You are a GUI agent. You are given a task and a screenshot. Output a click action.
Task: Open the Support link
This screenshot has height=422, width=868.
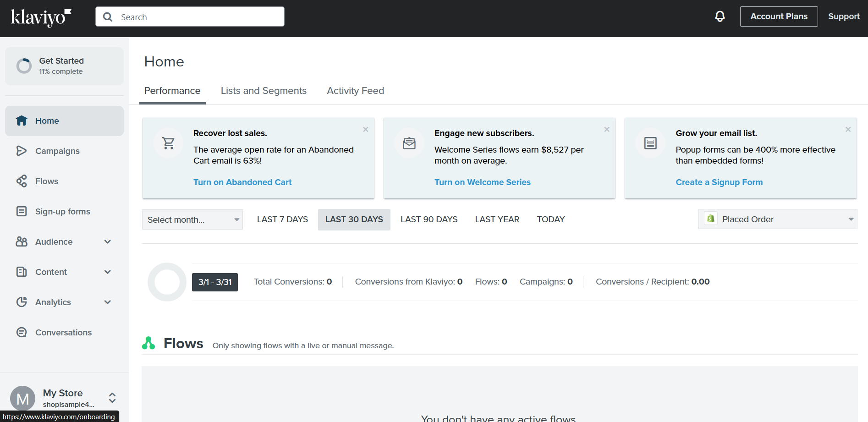(x=844, y=16)
